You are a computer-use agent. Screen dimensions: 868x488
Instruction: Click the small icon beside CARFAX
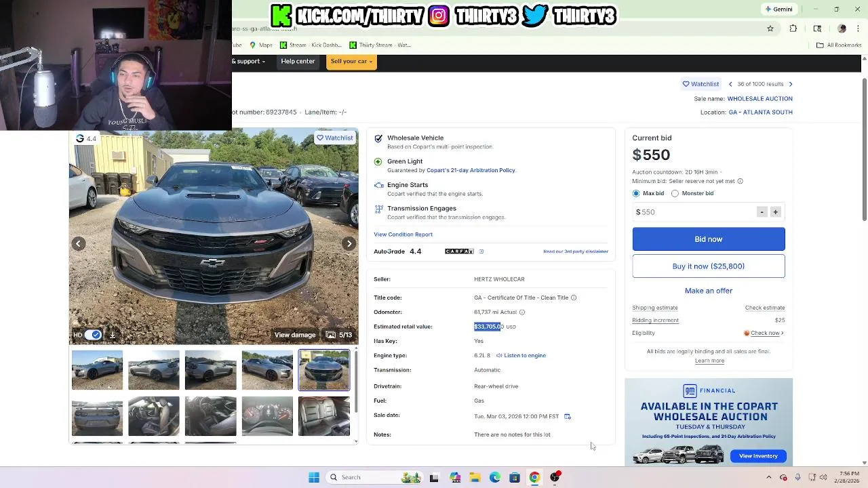click(481, 251)
